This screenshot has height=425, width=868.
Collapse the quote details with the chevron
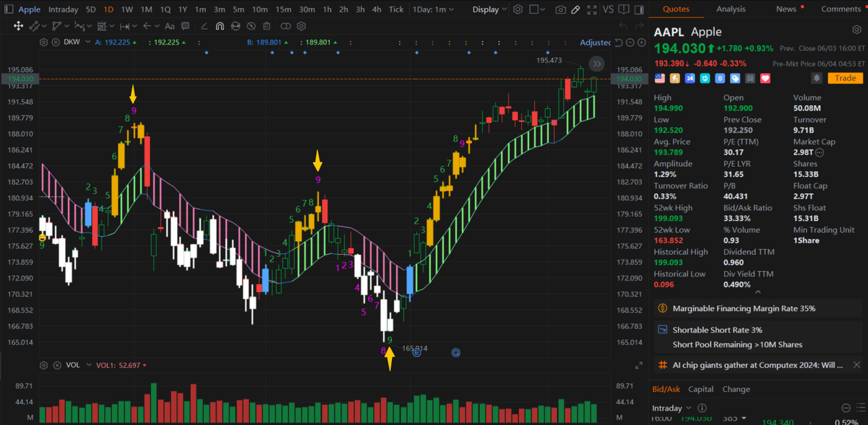pos(757,292)
